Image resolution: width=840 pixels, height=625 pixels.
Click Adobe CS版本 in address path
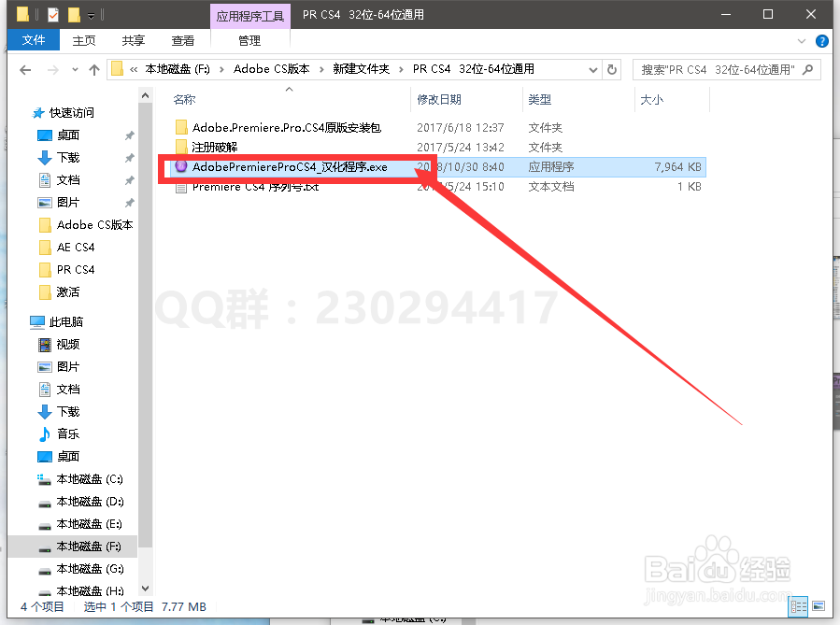(272, 69)
